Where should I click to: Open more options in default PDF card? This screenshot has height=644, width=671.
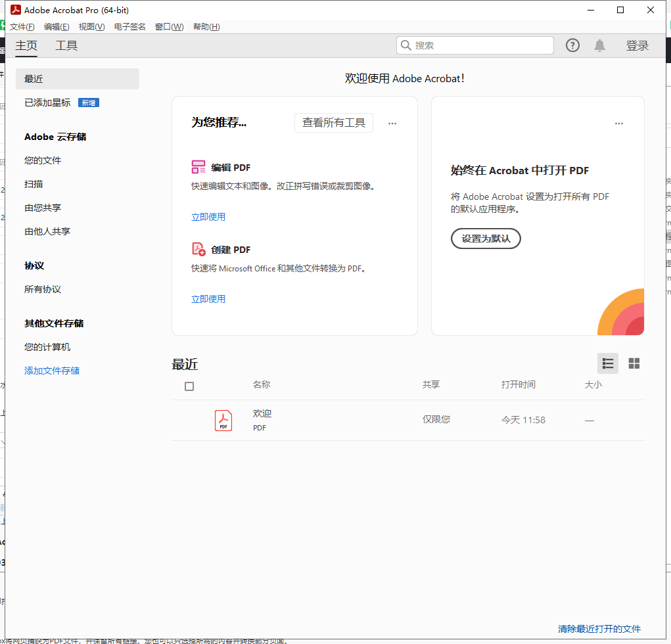(x=619, y=124)
